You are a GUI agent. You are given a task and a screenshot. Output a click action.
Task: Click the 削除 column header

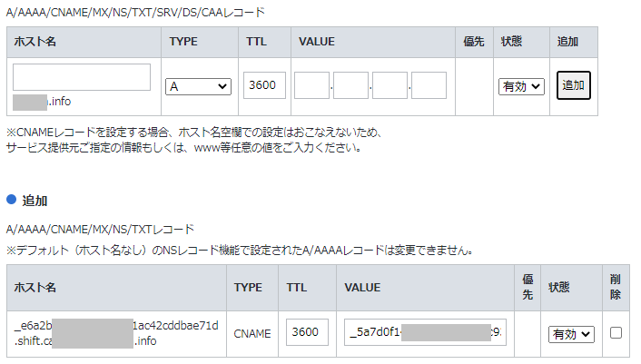[616, 287]
